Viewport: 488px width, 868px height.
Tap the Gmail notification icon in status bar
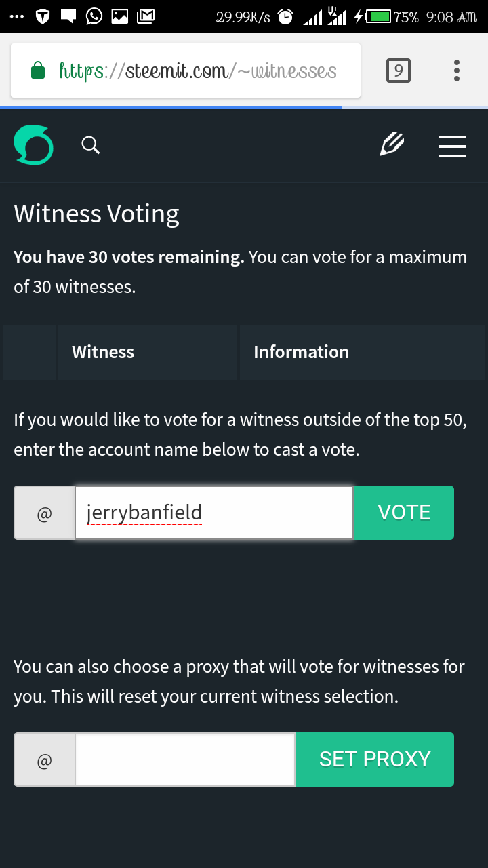[x=146, y=16]
